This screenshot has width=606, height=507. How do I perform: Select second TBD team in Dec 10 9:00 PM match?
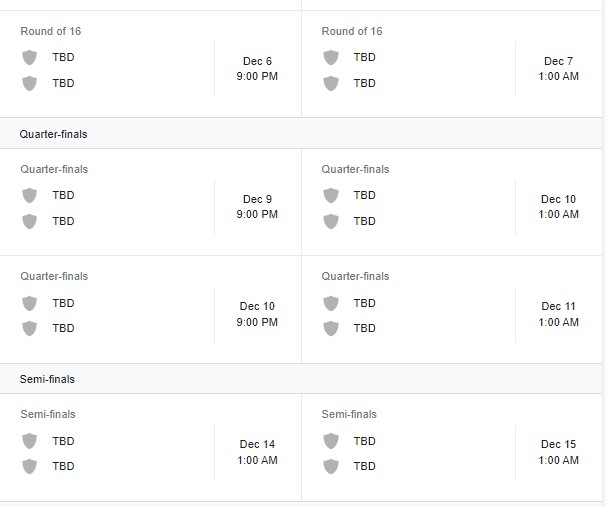pyautogui.click(x=63, y=328)
